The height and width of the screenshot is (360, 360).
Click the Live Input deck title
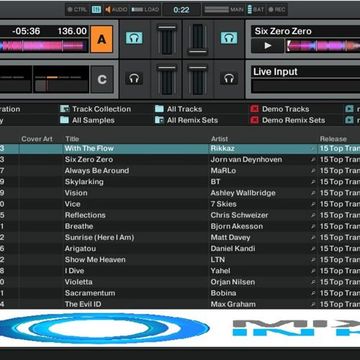(275, 72)
